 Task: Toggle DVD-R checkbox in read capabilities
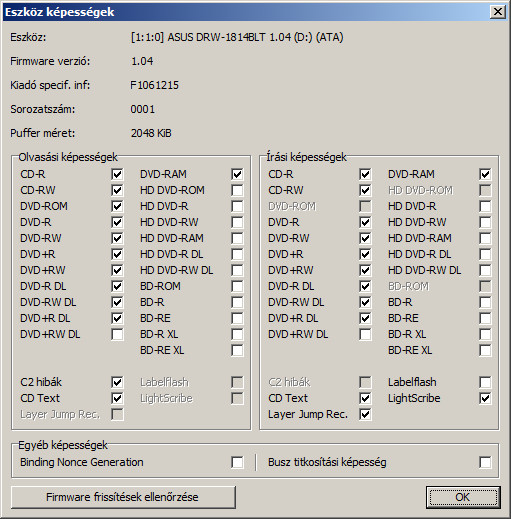117,222
